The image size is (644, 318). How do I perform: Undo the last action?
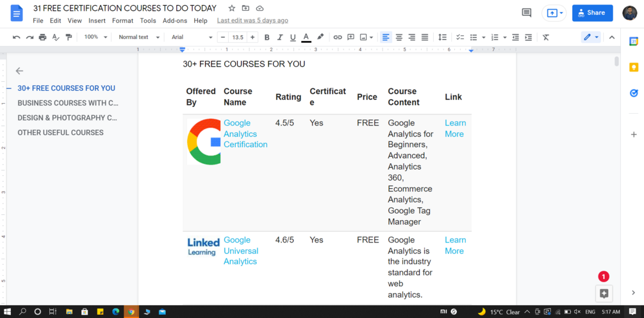tap(17, 37)
